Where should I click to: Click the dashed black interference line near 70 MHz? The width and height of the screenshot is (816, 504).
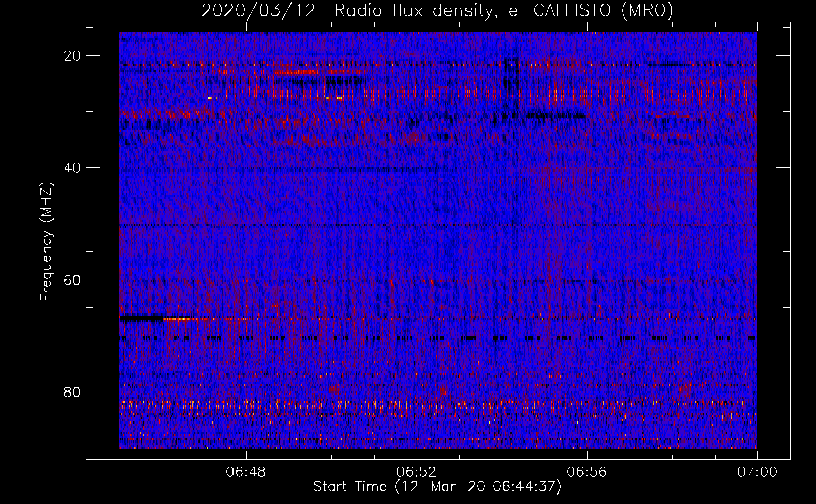pyautogui.click(x=438, y=339)
